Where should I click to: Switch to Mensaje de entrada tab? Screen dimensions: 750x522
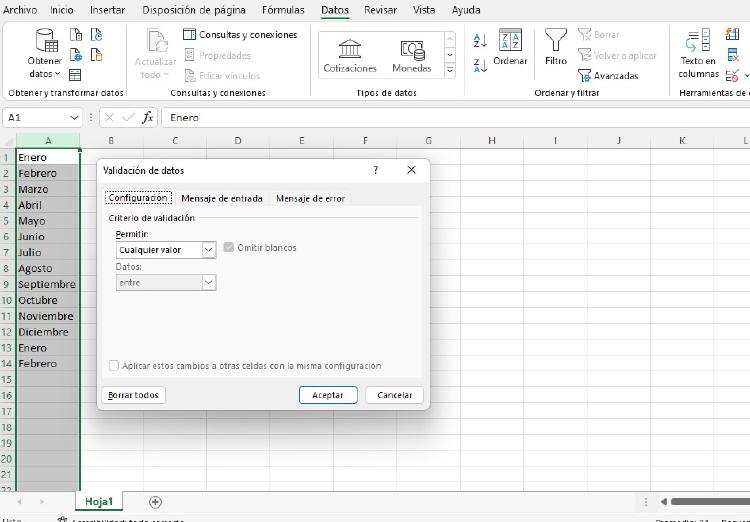click(221, 198)
